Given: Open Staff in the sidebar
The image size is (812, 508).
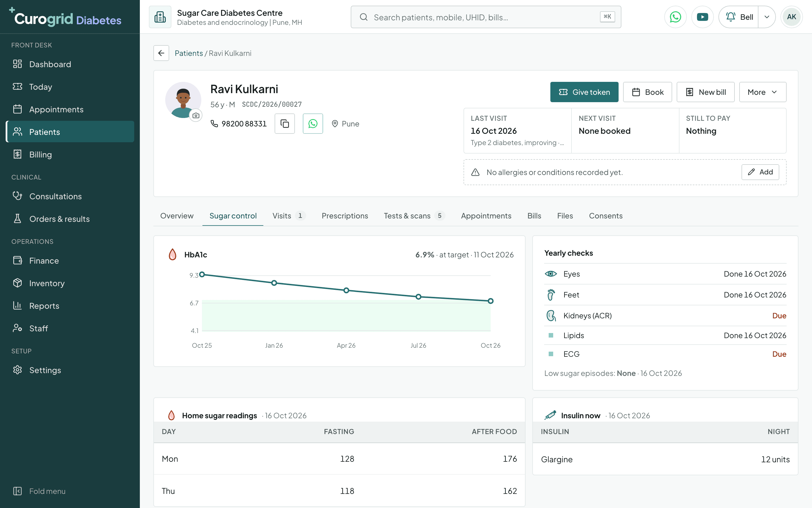Looking at the screenshot, I should [70, 328].
